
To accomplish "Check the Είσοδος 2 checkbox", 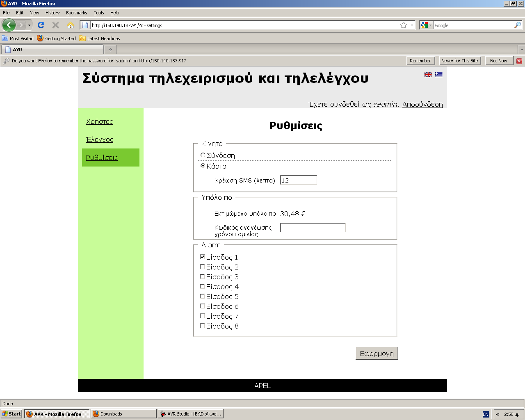I will click(202, 267).
